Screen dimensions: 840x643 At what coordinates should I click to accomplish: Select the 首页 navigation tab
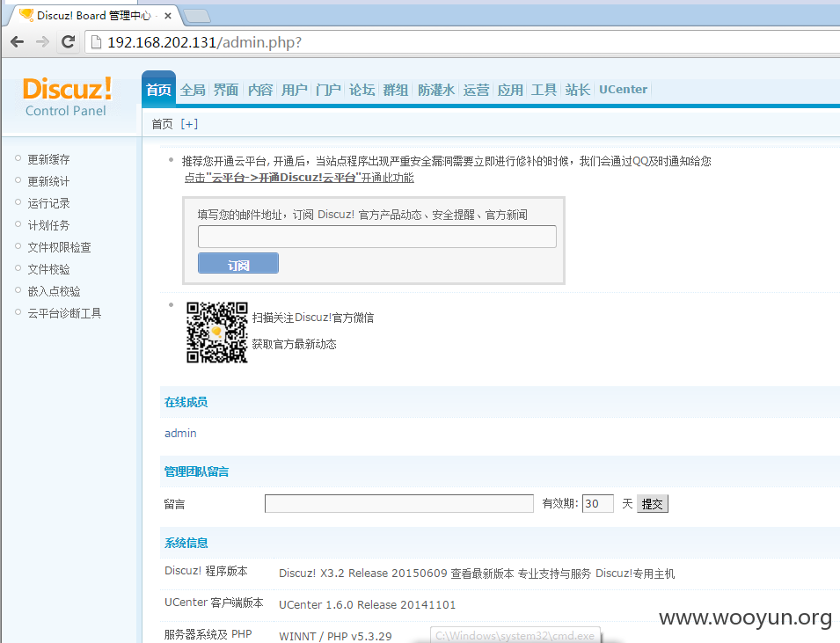(158, 90)
